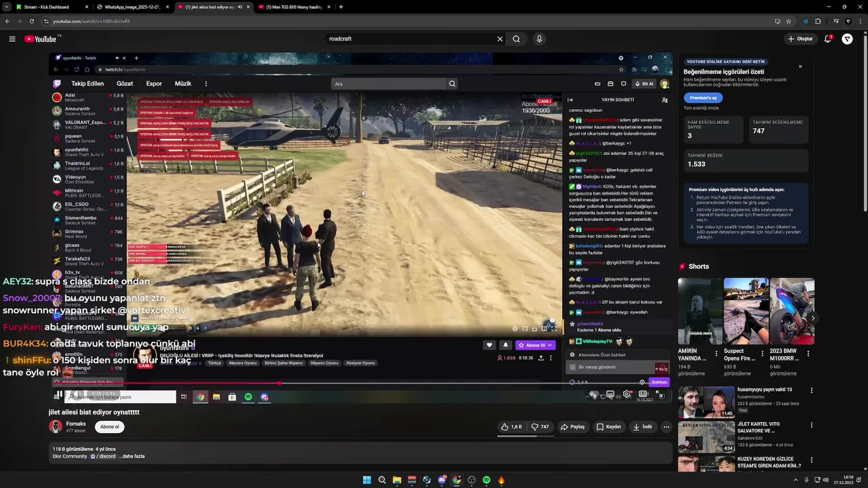Image resolution: width=868 pixels, height=488 pixels.
Task: Open a new browser tab
Action: [340, 7]
